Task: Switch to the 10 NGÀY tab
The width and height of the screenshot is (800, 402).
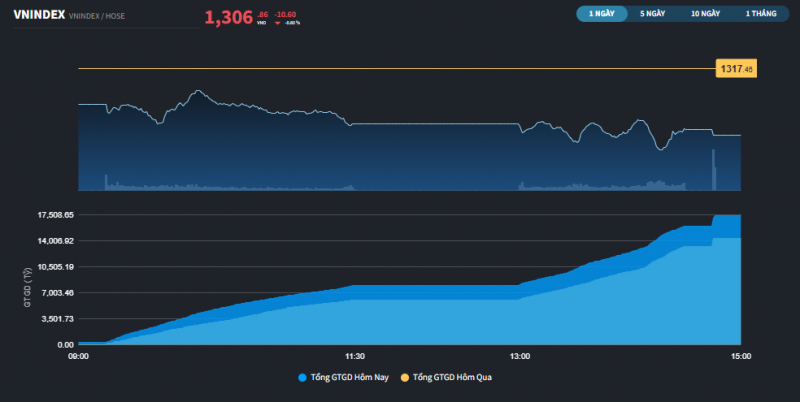Action: pos(705,14)
